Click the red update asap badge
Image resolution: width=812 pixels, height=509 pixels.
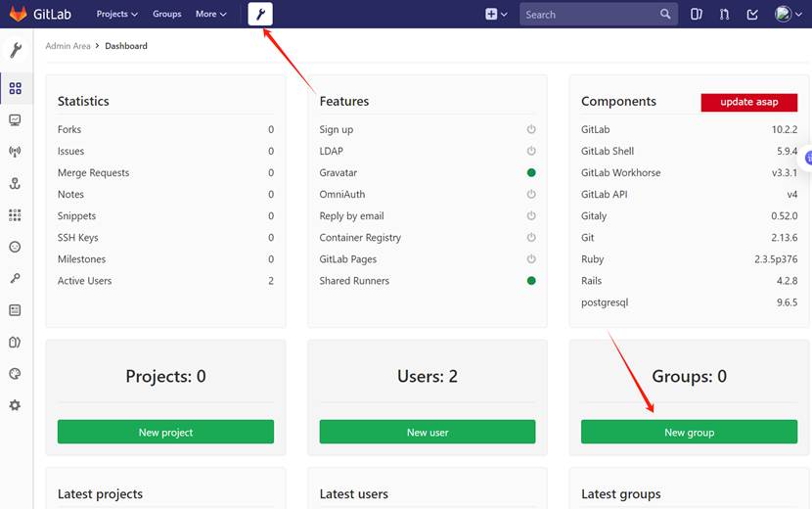748,102
